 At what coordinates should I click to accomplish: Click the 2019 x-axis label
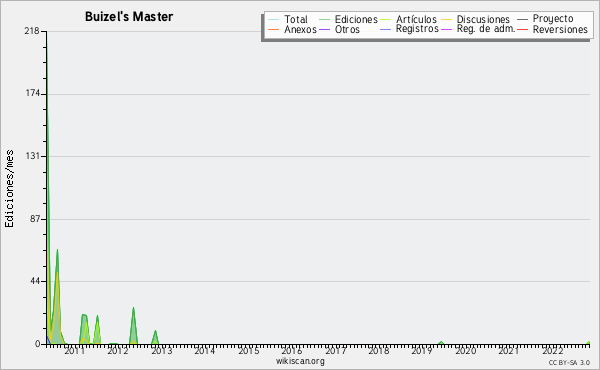coord(422,351)
